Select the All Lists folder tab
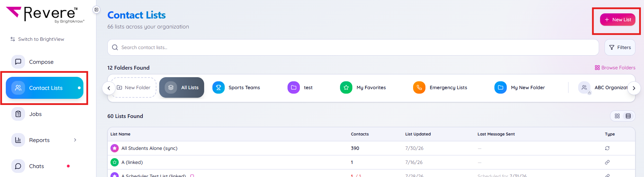The height and width of the screenshot is (177, 644). coord(182,87)
